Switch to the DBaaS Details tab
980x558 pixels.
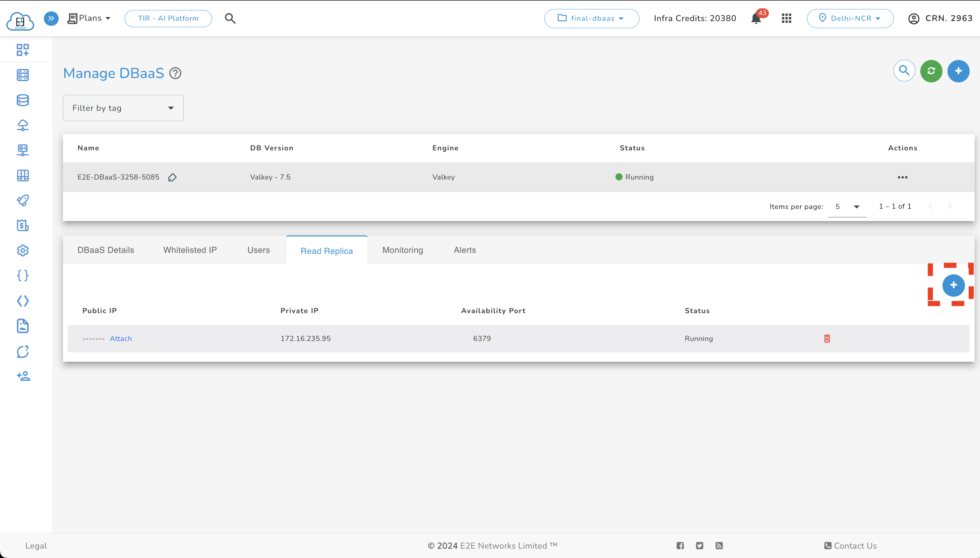pos(106,250)
